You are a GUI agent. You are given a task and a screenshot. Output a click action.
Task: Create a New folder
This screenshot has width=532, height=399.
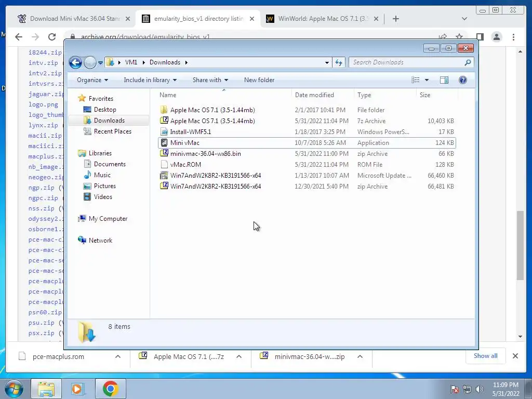[x=259, y=80]
